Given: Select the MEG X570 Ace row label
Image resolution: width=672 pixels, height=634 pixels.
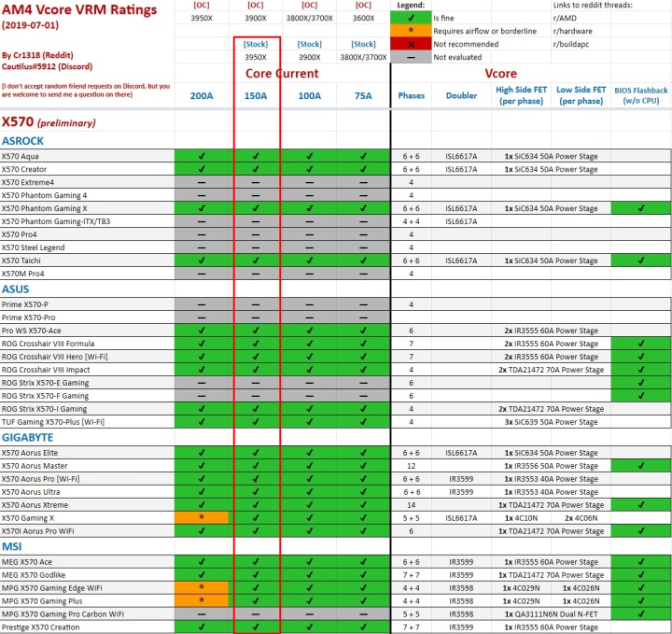Looking at the screenshot, I should tap(26, 562).
